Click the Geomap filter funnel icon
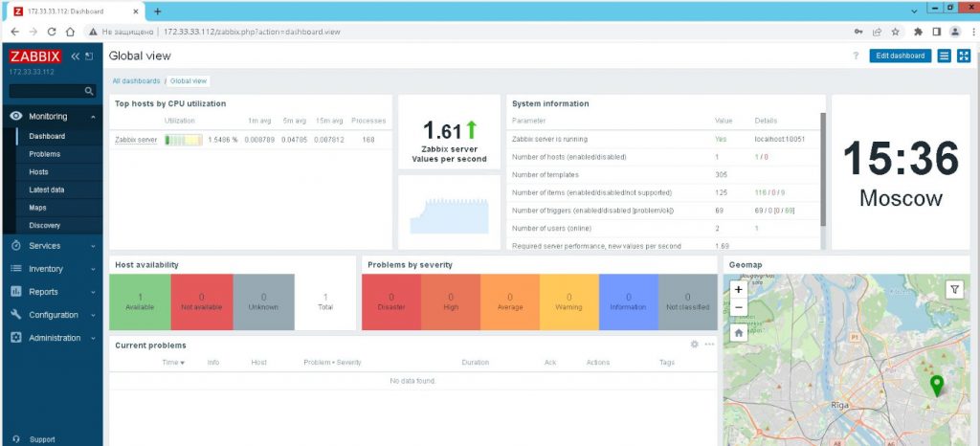Screen dimensions: 980x446 [954, 289]
